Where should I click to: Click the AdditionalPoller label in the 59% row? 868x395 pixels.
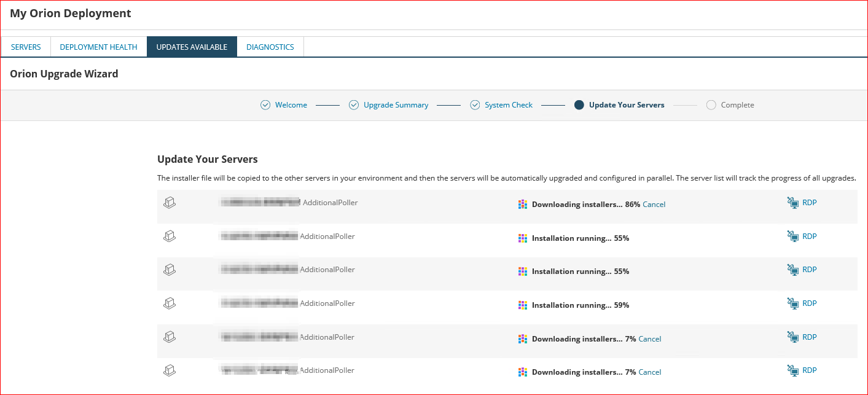click(327, 303)
